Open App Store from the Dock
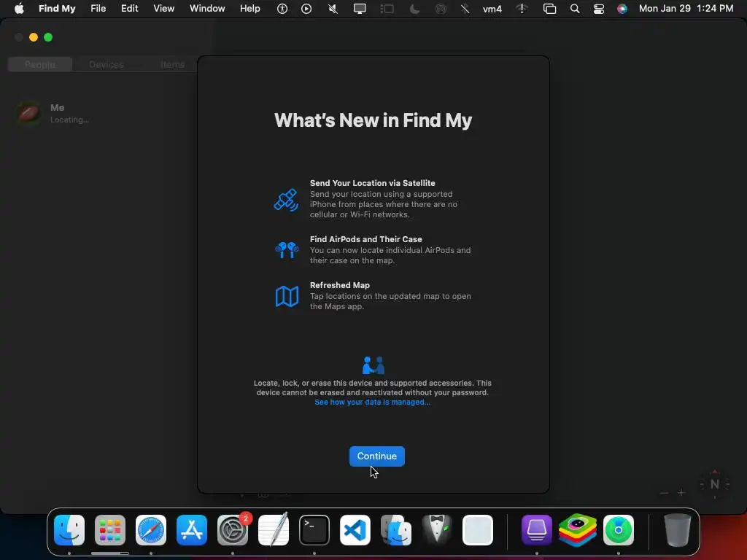 [x=192, y=530]
